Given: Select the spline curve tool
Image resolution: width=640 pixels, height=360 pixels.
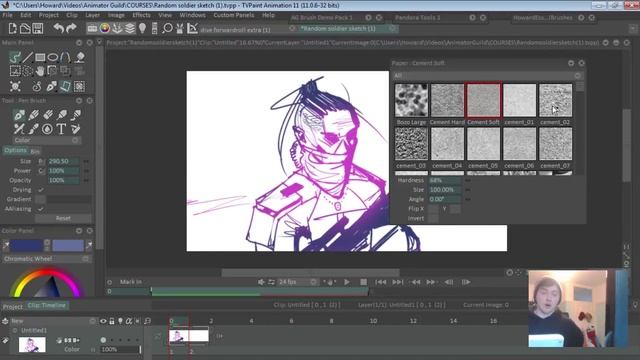Looking at the screenshot, I should coord(65,57).
